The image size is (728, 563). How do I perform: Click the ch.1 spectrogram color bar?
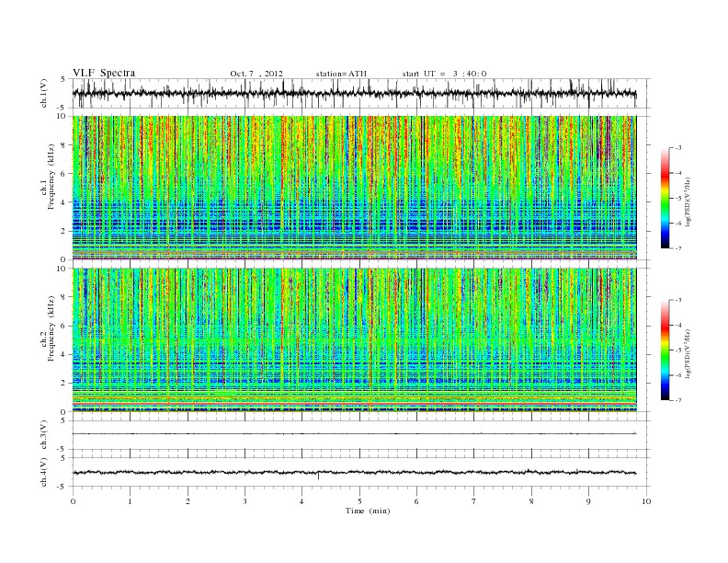[x=665, y=198]
